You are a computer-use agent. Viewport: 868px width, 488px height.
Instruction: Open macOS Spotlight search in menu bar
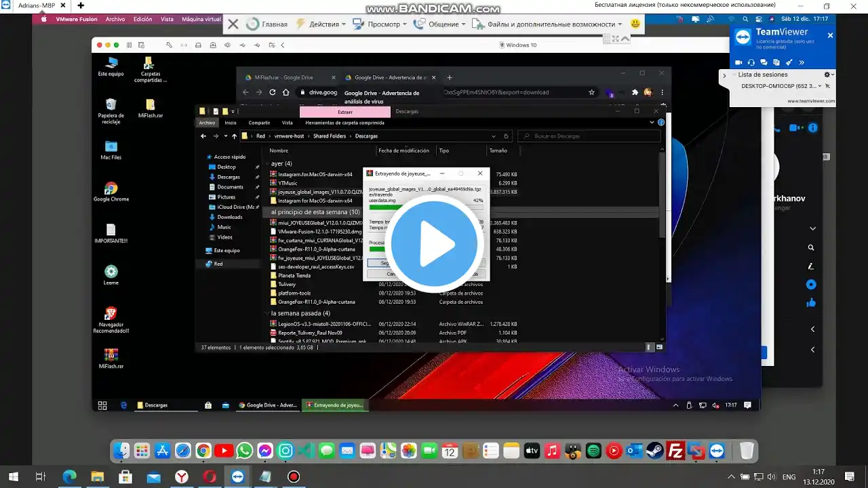745,19
